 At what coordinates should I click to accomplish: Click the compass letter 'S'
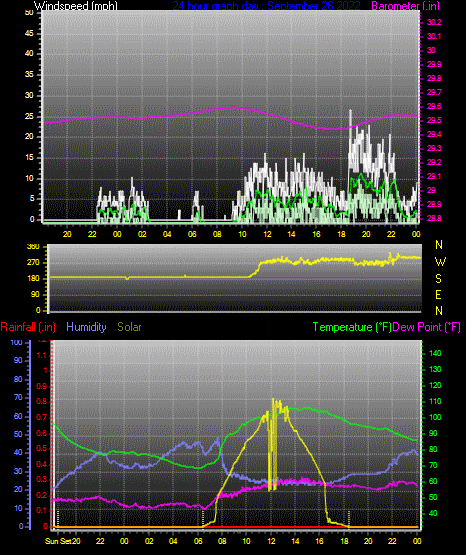tap(438, 279)
